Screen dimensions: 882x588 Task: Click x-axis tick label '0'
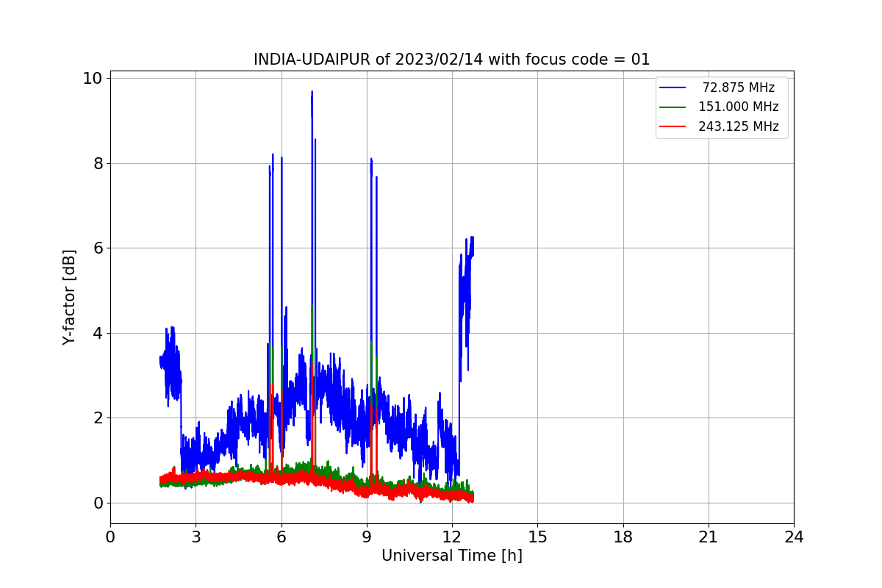[x=110, y=537]
